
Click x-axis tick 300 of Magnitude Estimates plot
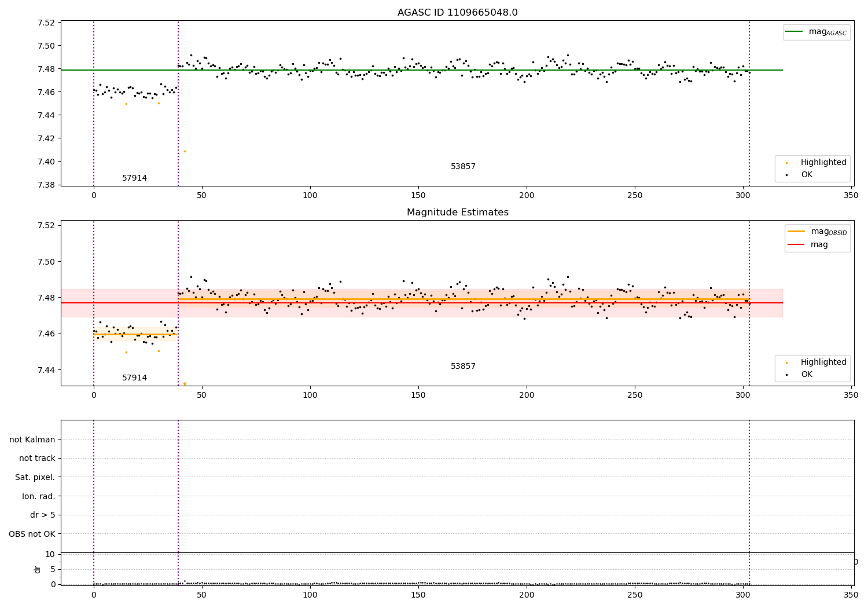(x=743, y=395)
